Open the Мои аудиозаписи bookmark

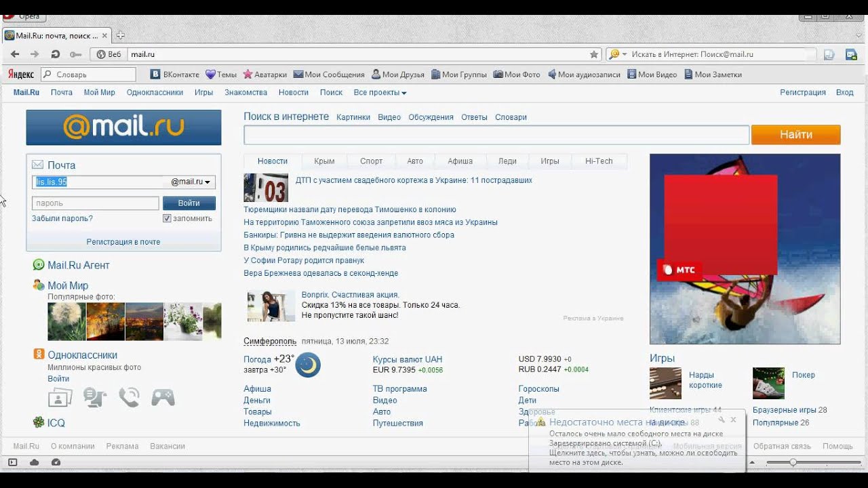click(x=584, y=75)
